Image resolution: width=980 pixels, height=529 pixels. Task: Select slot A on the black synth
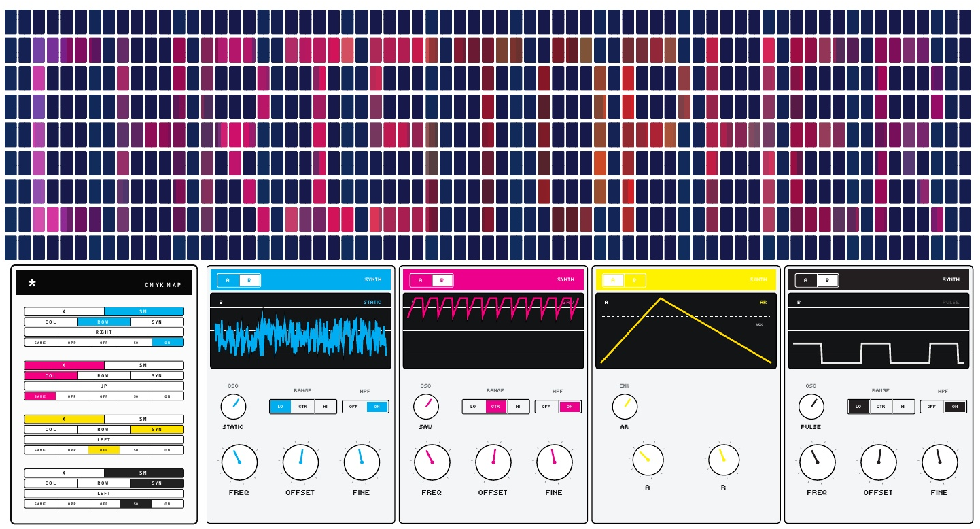click(x=806, y=280)
